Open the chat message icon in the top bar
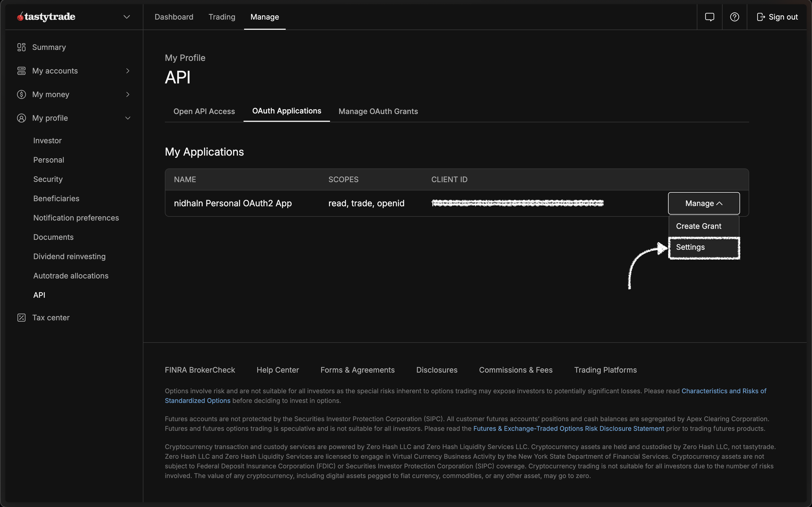 pos(710,17)
